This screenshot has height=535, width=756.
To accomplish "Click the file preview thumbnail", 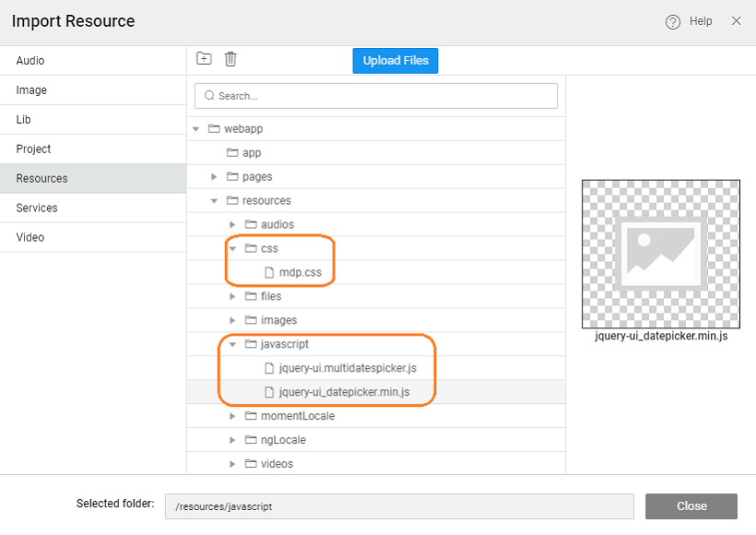I will coord(660,254).
